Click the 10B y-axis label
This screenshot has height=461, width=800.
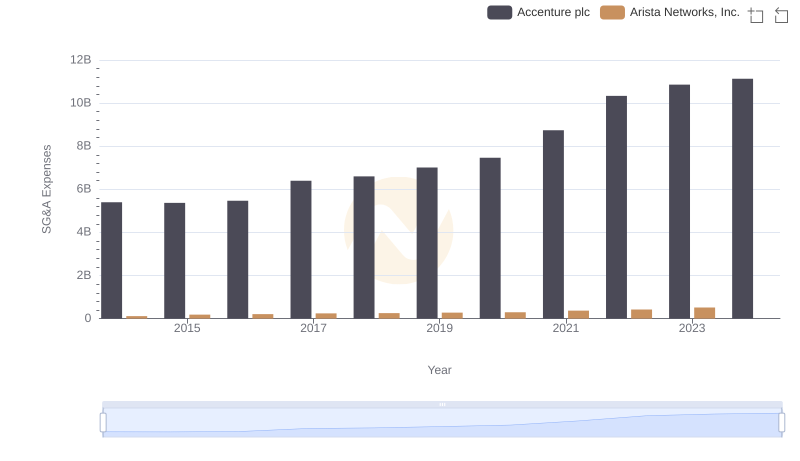click(x=81, y=103)
